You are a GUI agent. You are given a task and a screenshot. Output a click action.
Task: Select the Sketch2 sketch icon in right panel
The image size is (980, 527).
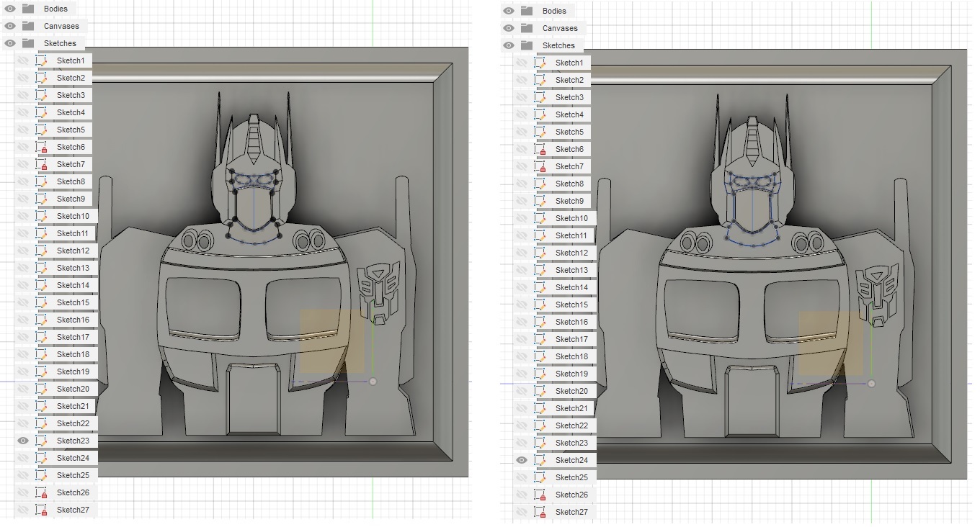[x=540, y=80]
